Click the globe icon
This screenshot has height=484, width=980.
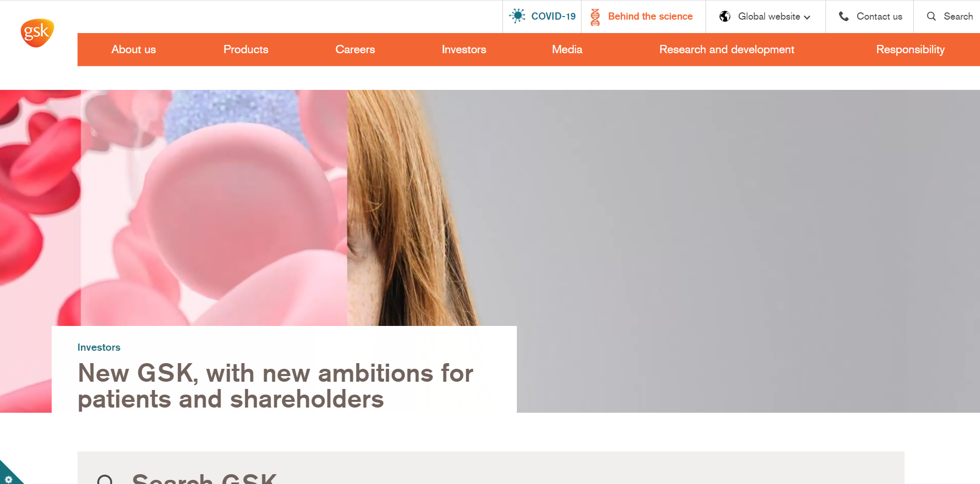tap(725, 17)
